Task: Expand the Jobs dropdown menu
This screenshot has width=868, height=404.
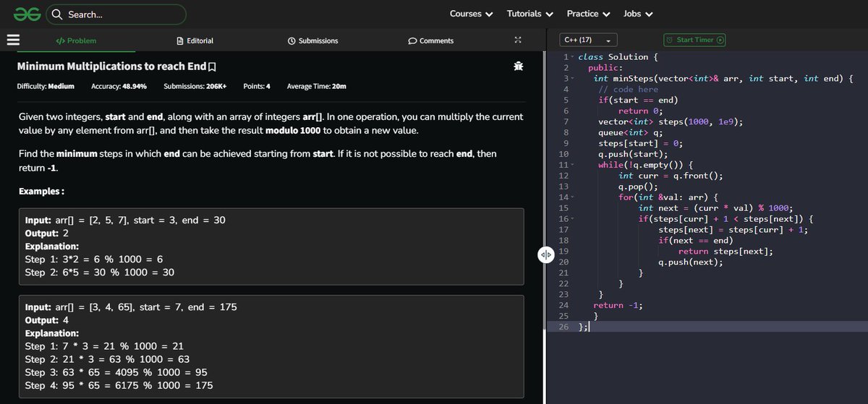Action: tap(638, 14)
